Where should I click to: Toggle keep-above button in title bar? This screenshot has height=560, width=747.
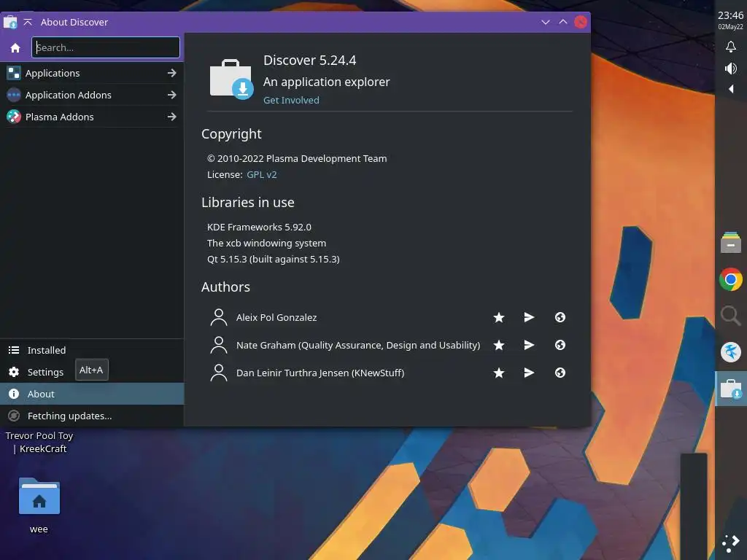pyautogui.click(x=28, y=22)
